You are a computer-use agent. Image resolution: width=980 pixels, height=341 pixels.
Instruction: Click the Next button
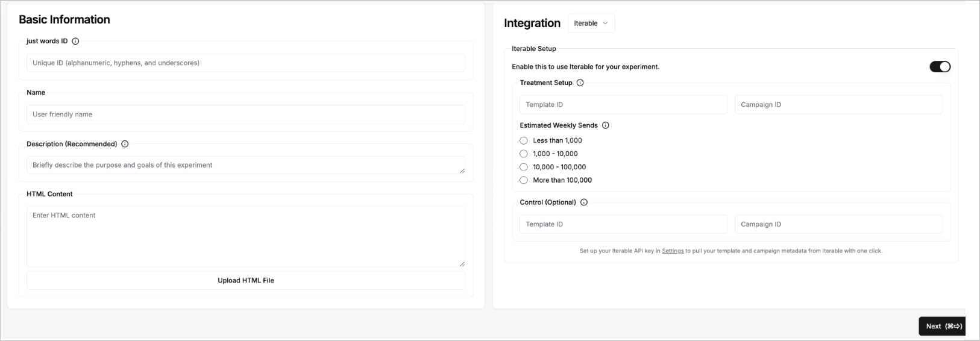942,326
